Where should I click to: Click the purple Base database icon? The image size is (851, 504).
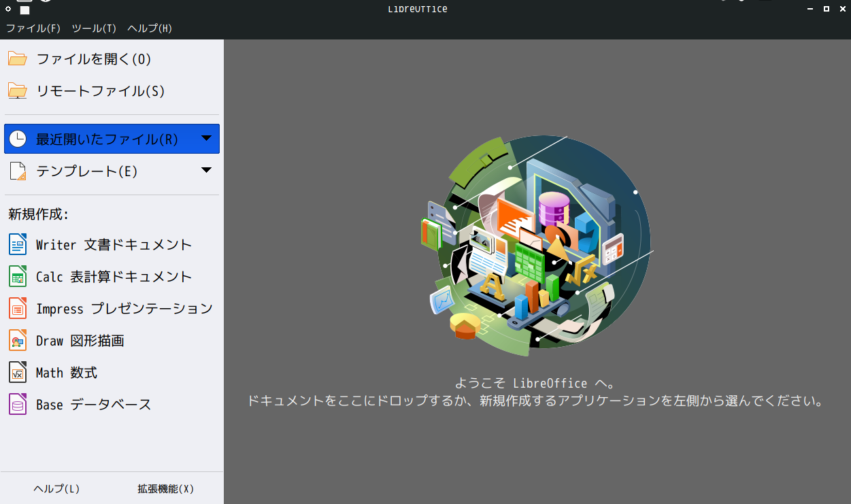click(x=18, y=404)
